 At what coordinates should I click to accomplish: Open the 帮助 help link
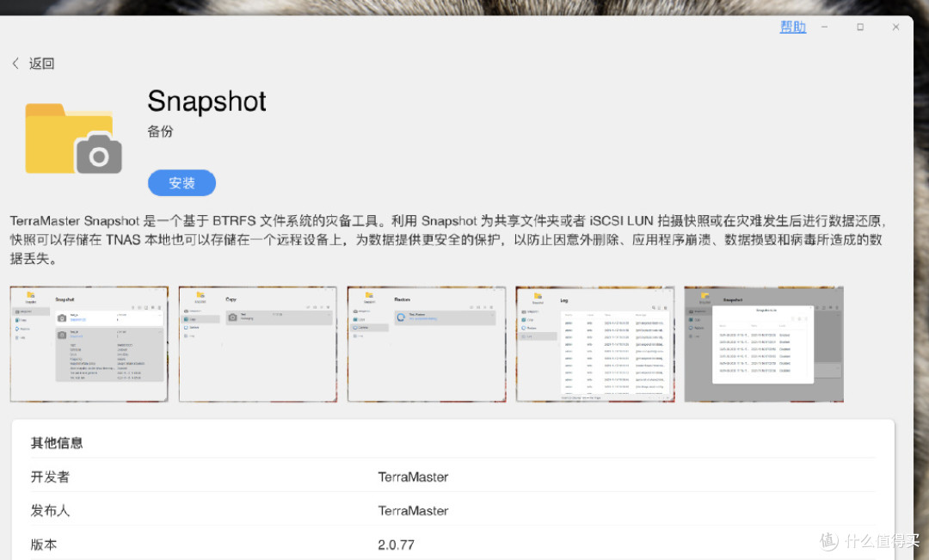point(793,27)
